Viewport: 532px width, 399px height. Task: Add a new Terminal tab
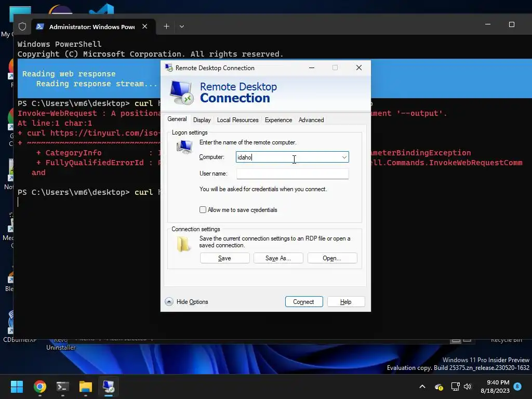point(166,26)
